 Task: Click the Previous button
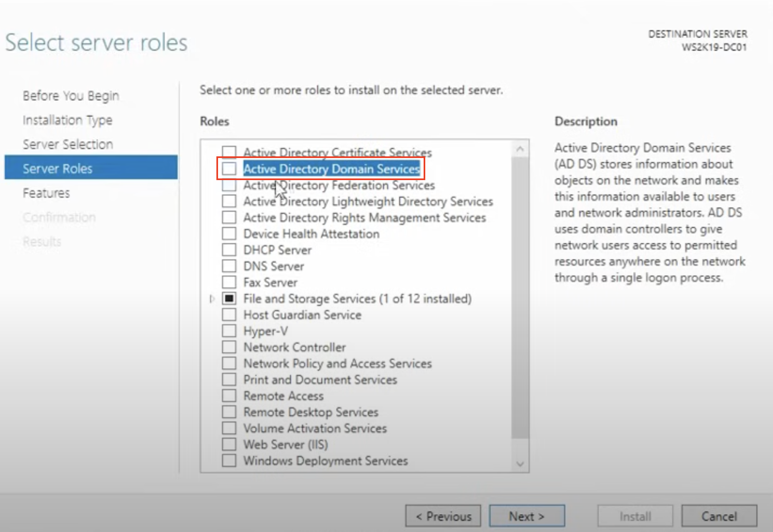pos(443,516)
